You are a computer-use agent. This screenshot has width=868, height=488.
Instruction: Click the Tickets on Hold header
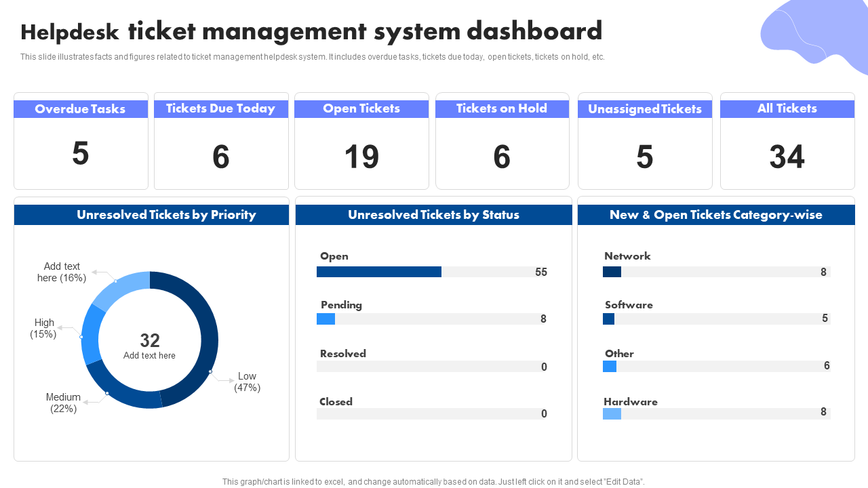[502, 109]
